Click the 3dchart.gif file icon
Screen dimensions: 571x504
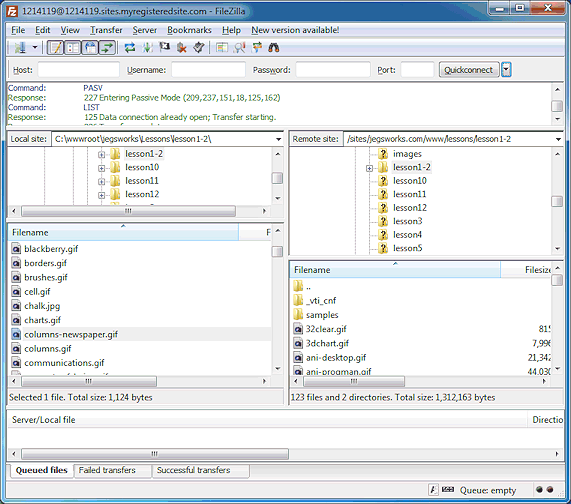coord(298,343)
